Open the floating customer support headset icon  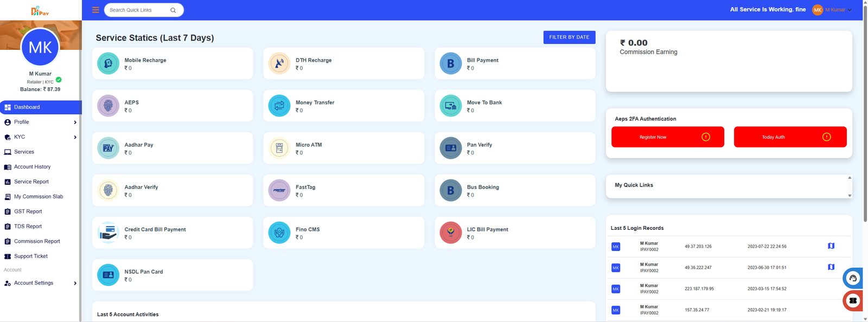pos(853,278)
